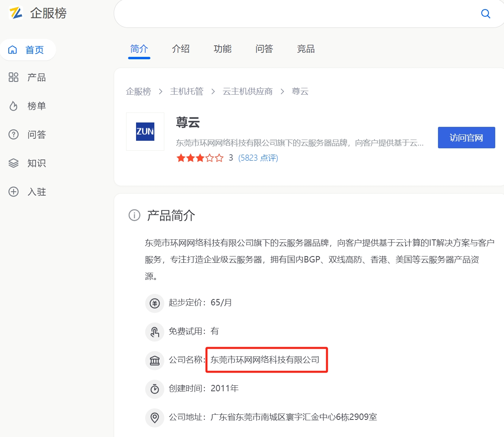Click the 访问官网 button
Viewport: 504px width, 437px height.
(467, 138)
